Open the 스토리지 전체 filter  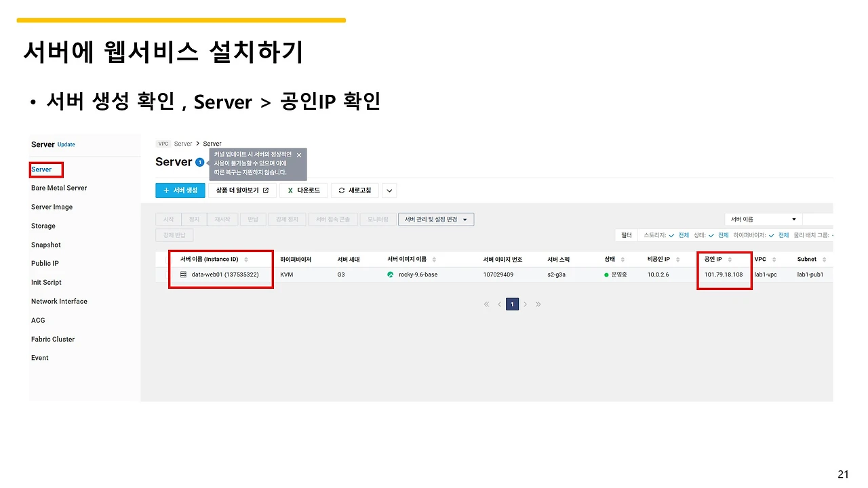679,235
